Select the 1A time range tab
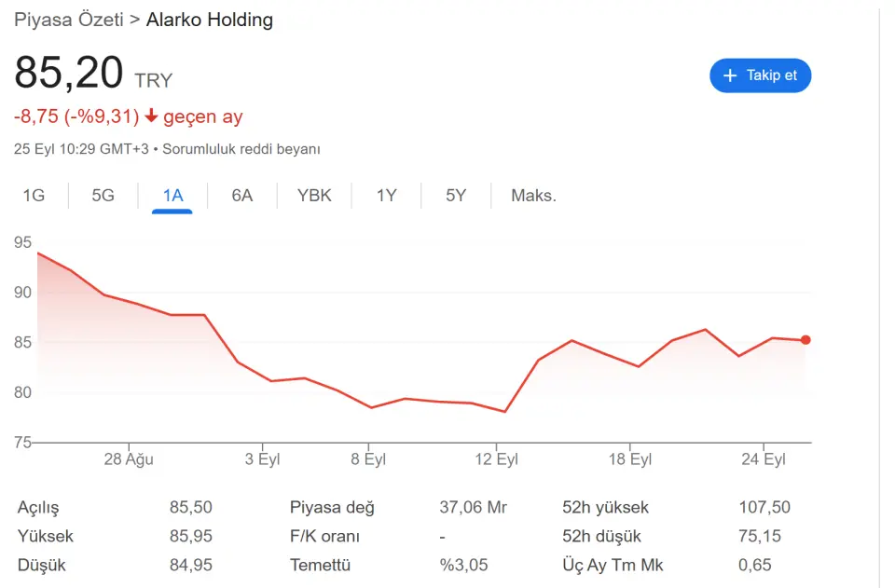The image size is (895, 588). [x=172, y=196]
